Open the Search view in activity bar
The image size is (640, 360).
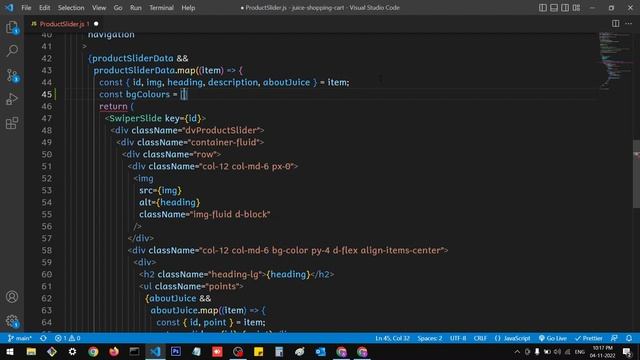12,51
